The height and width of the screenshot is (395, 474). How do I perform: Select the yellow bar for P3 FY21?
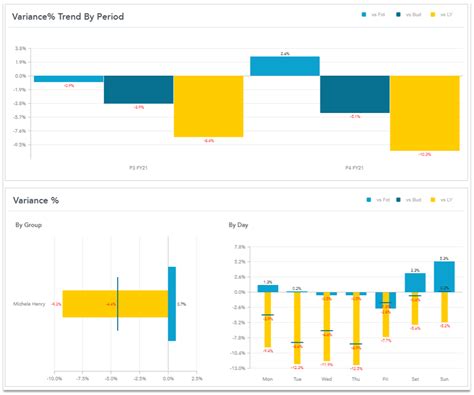pyautogui.click(x=208, y=106)
